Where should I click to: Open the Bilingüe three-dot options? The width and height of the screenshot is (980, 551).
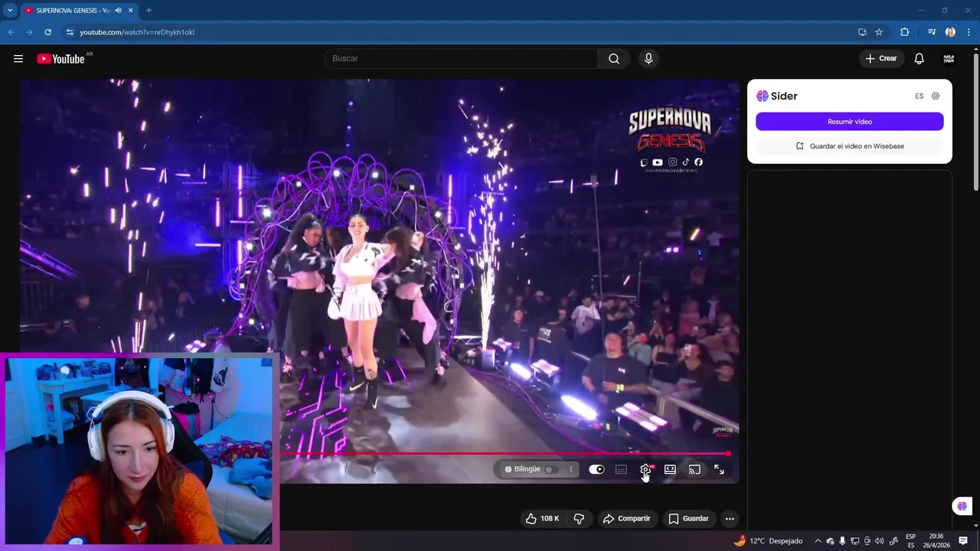[571, 469]
